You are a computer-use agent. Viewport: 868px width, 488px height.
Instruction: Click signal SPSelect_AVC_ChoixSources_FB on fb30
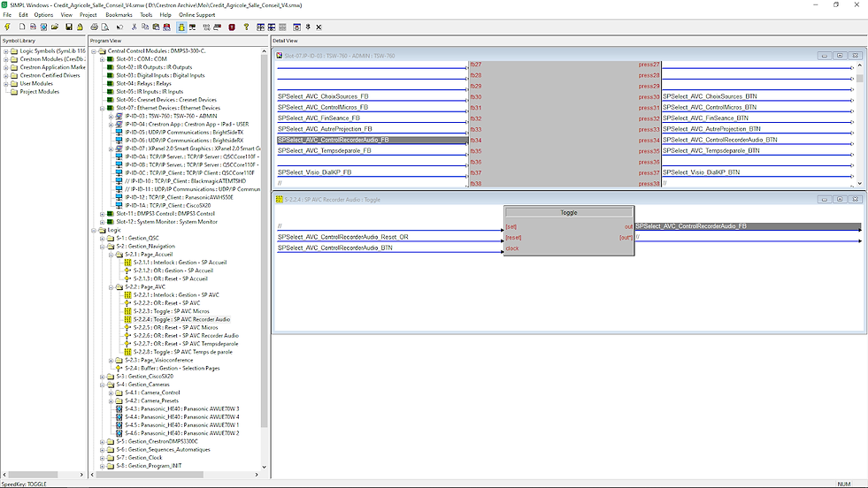[x=323, y=96]
